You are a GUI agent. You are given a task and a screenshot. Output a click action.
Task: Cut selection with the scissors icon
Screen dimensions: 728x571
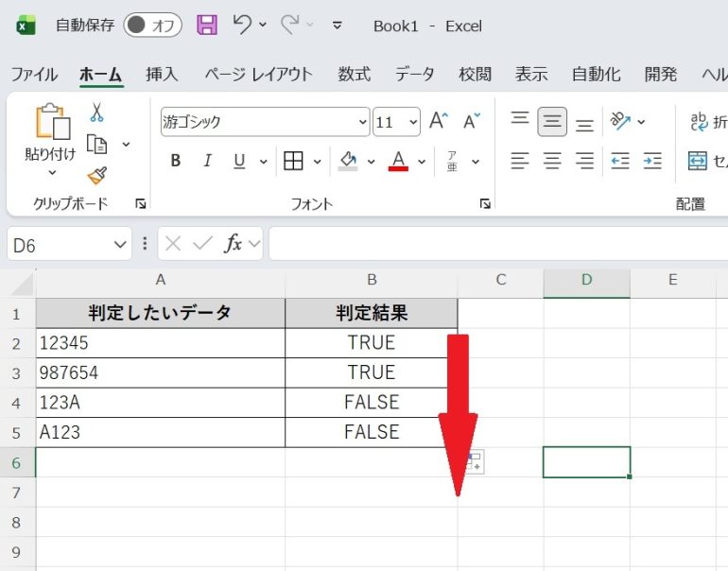(96, 112)
